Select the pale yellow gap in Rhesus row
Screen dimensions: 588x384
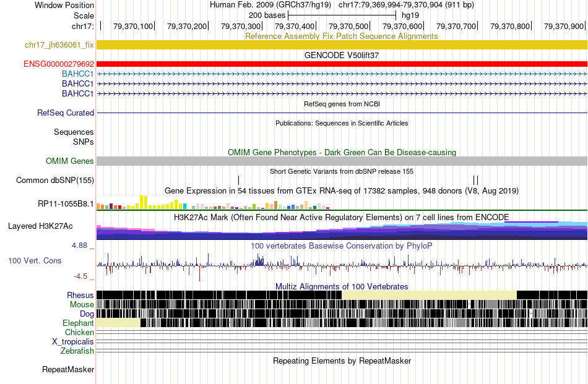pyautogui.click(x=430, y=295)
